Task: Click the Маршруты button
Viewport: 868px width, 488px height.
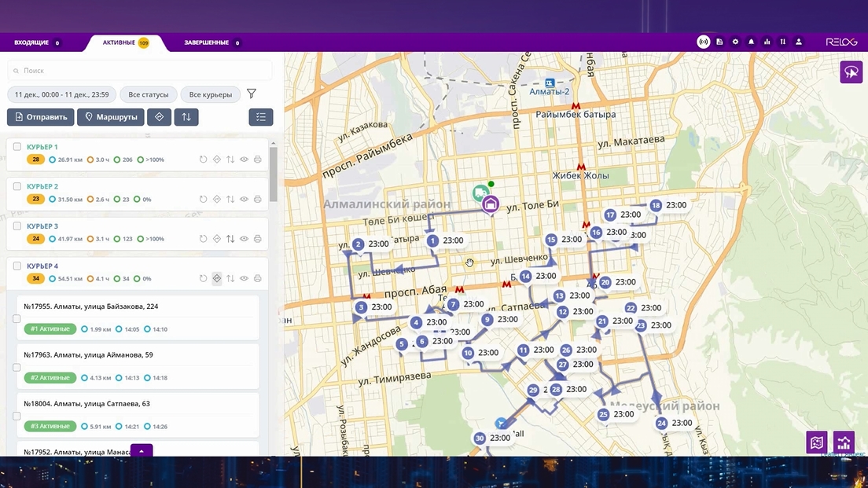Action: (110, 117)
